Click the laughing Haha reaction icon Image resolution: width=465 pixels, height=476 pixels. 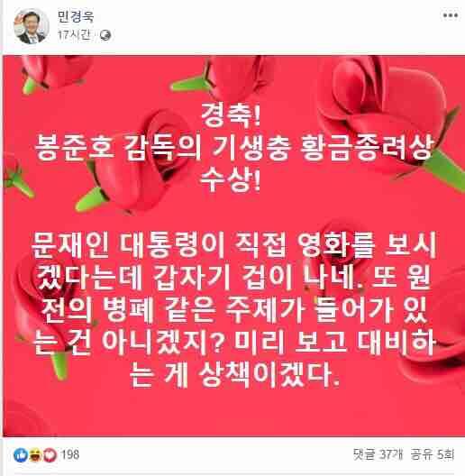click(35, 455)
